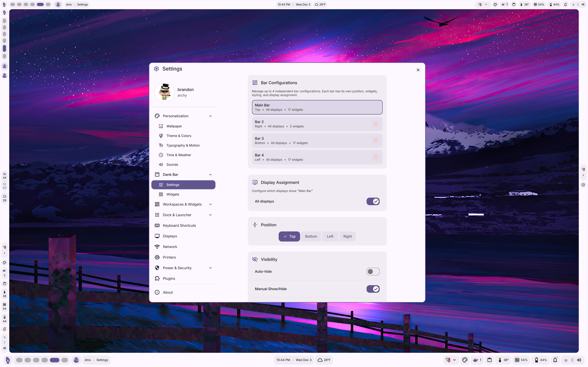Expand the Power & Security section
588x367 pixels.
[210, 268]
